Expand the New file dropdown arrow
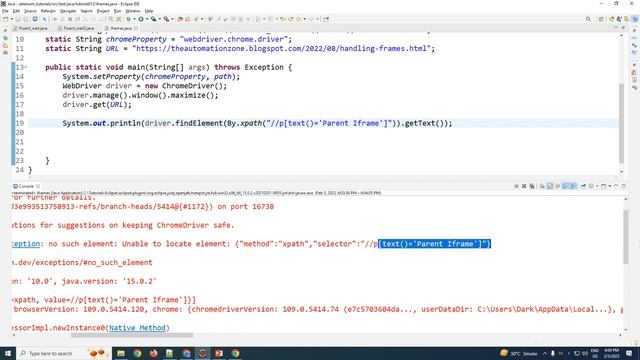 [x=11, y=19]
